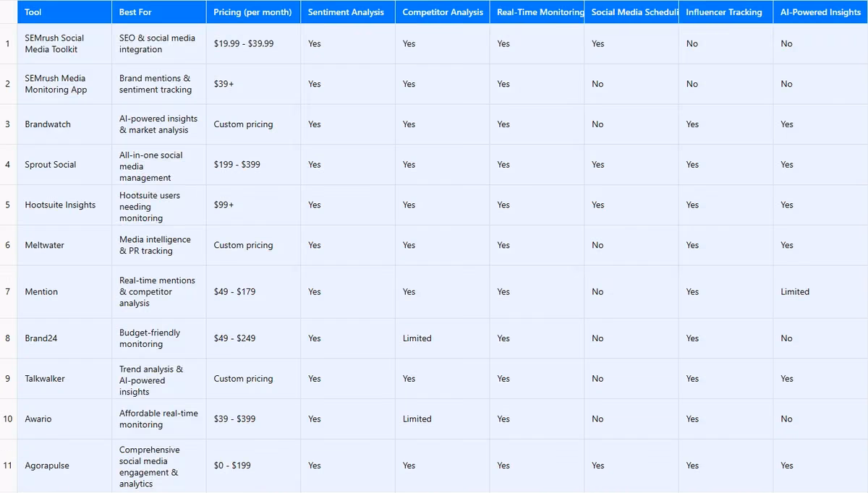
Task: Click AI-powered insights & market analysis cell
Action: pos(159,124)
